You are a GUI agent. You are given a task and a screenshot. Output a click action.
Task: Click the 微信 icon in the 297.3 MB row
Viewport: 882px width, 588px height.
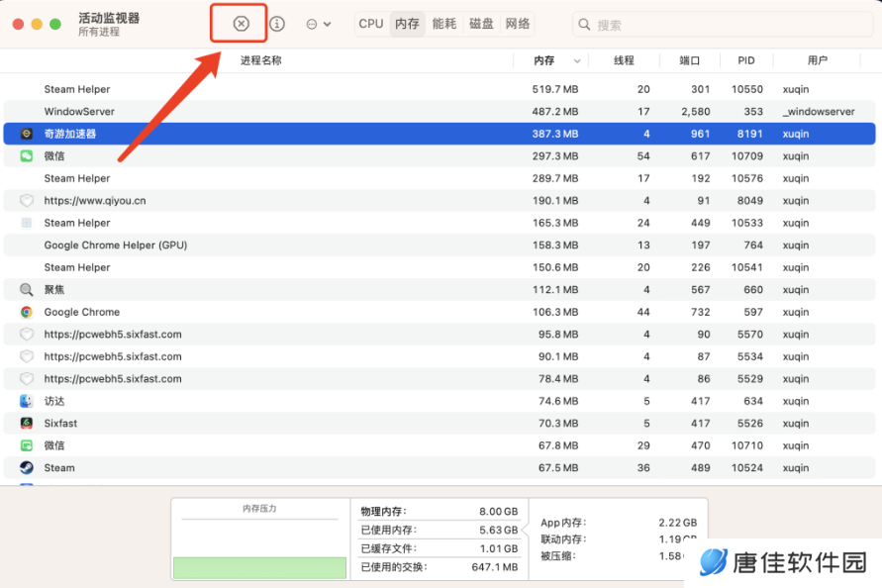point(27,155)
